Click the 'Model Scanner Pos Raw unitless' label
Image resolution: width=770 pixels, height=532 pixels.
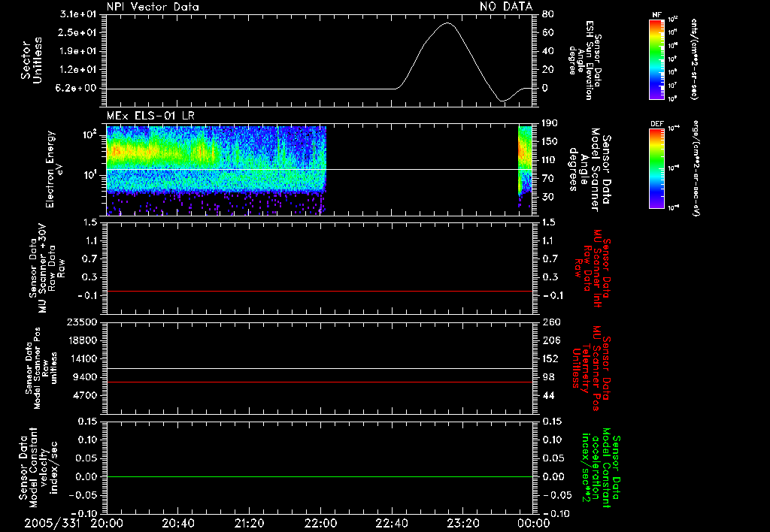point(41,369)
